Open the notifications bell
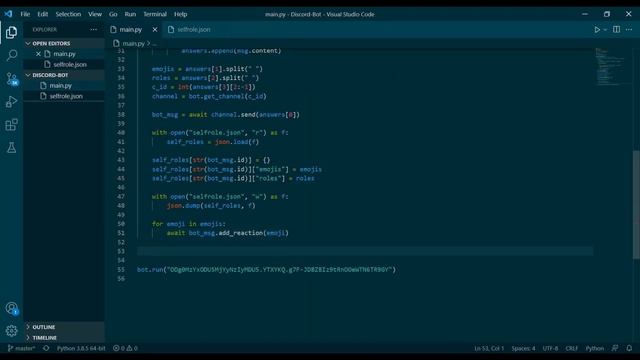This screenshot has height=360, width=640. click(x=629, y=348)
